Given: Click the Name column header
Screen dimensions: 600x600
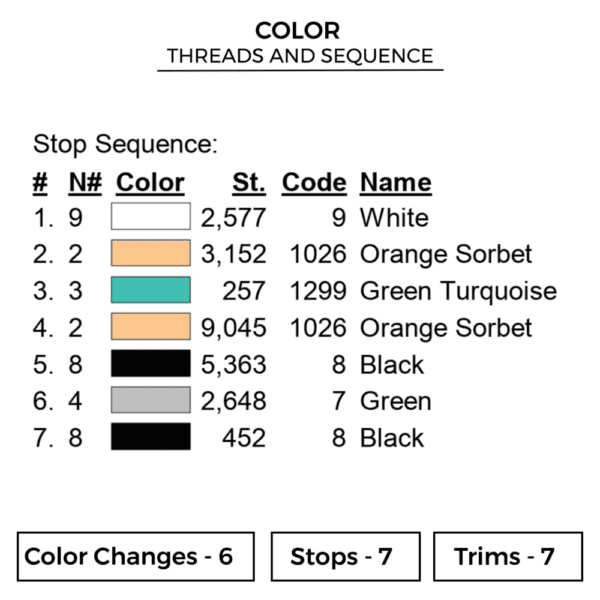Looking at the screenshot, I should [x=395, y=183].
